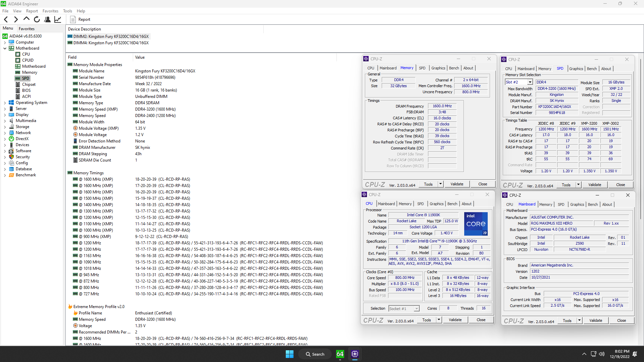Click Validate in CPU-Z Mainboard window
The image size is (644, 362).
pyautogui.click(x=595, y=320)
